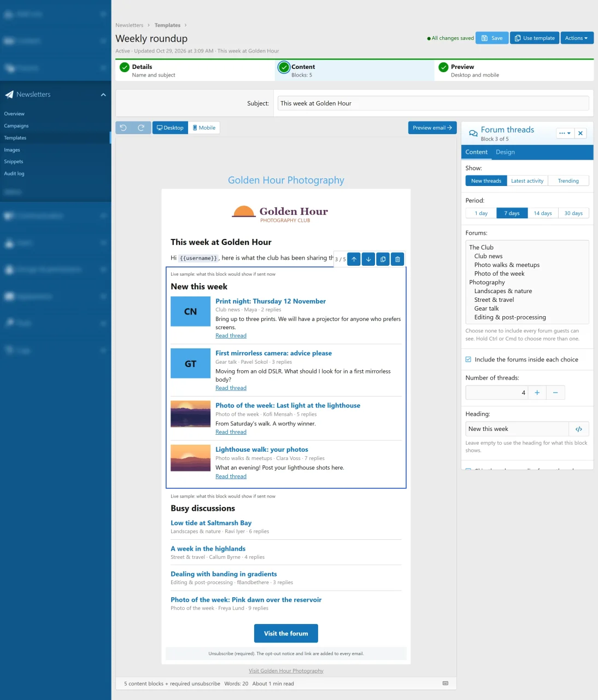Go to Newsletters breadcrumb
The image size is (598, 700).
click(129, 25)
